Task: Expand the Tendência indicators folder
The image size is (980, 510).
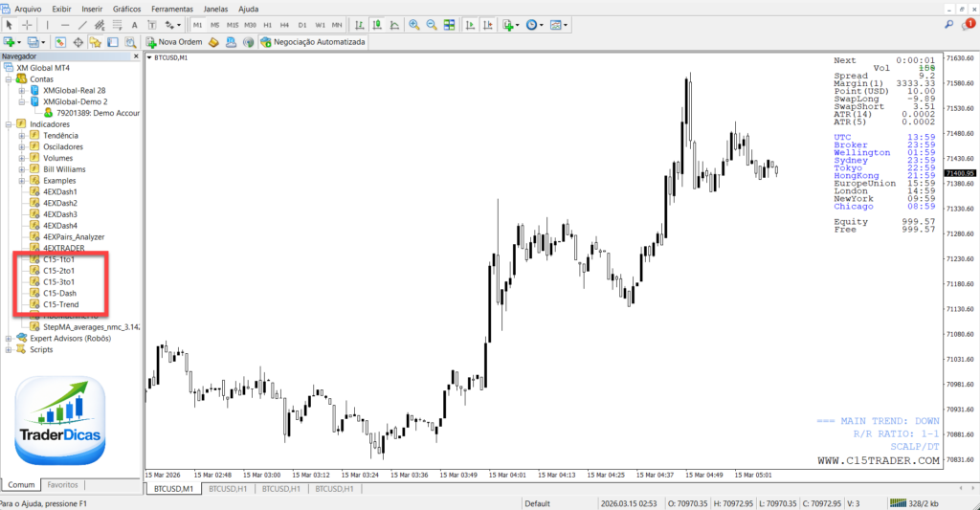Action: 21,136
